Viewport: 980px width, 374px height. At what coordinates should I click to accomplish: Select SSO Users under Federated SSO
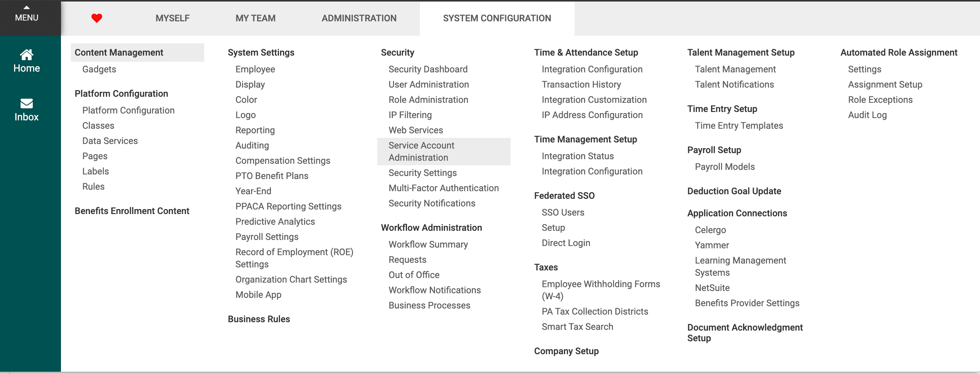pos(563,212)
